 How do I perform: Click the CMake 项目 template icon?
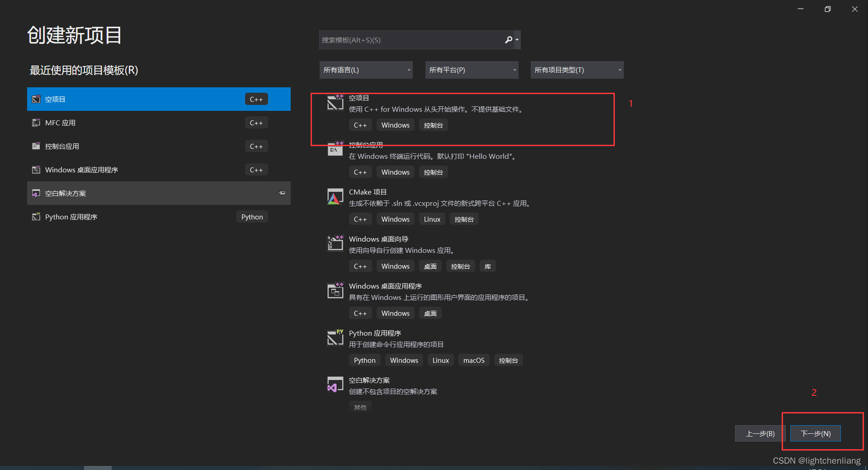click(x=335, y=197)
